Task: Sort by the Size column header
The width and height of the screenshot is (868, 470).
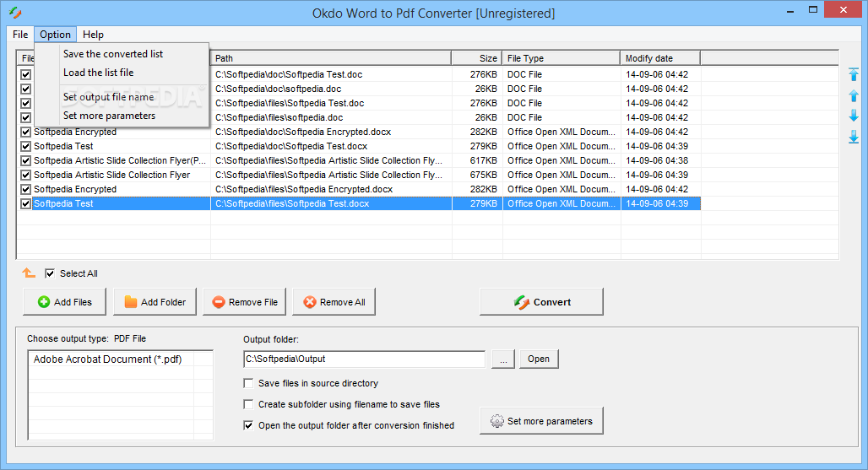Action: 476,58
